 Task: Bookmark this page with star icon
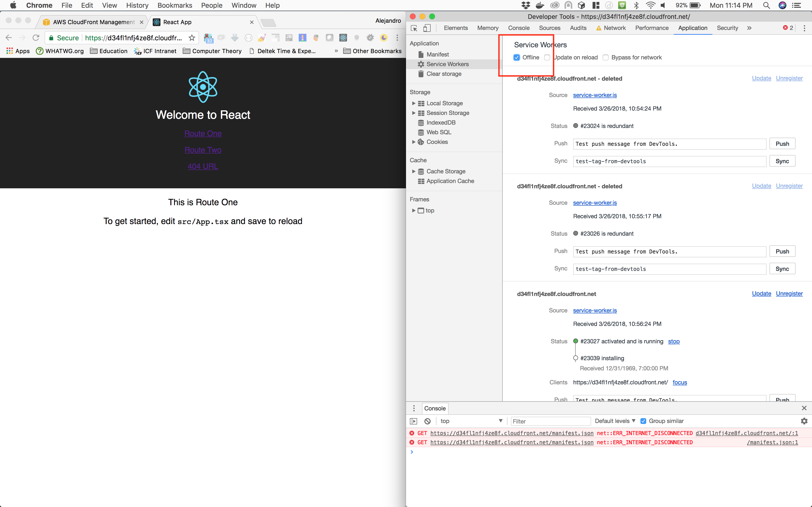[192, 38]
